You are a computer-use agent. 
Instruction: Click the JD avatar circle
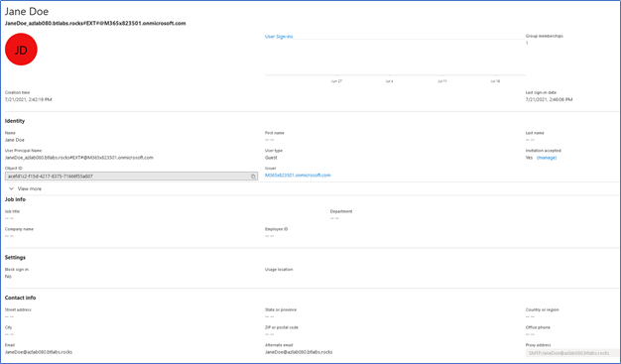(x=21, y=50)
